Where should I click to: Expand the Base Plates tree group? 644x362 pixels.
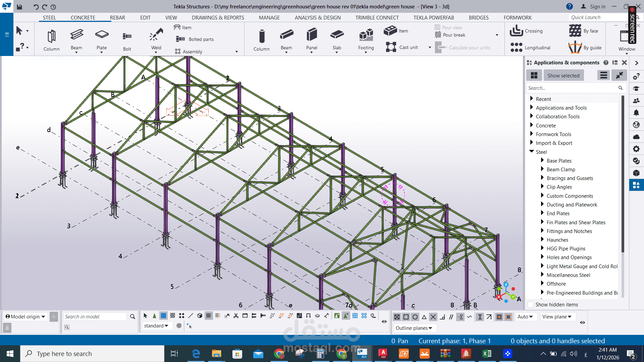point(542,161)
